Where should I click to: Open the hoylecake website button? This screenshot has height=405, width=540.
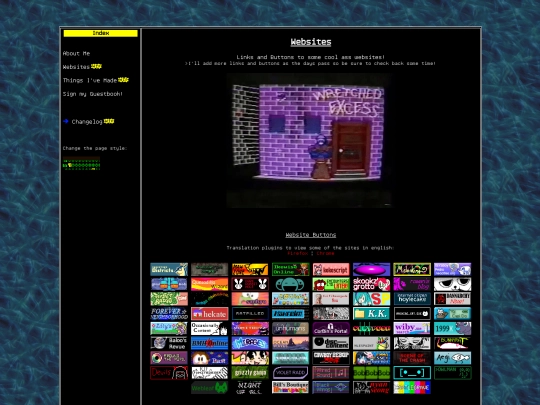tap(412, 299)
